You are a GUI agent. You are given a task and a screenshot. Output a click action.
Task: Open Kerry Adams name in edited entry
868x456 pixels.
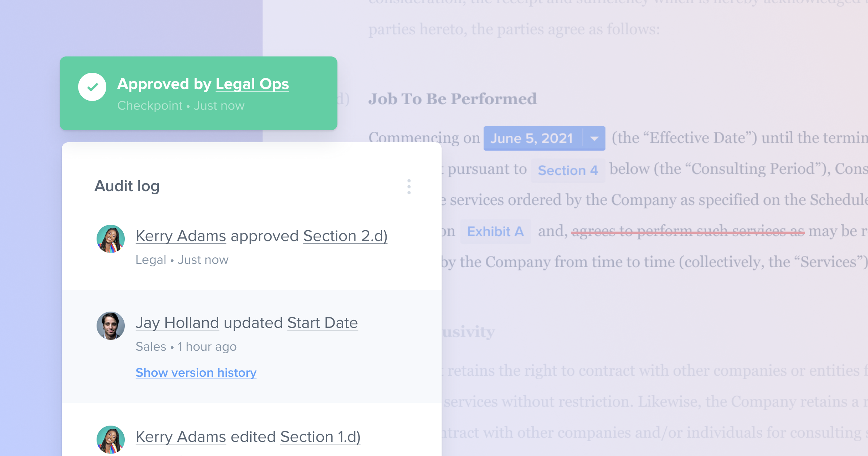[x=181, y=437]
